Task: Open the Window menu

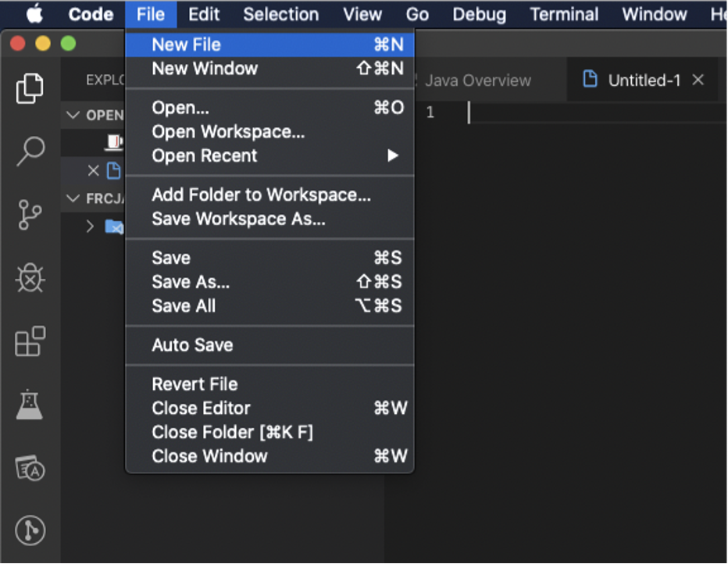Action: click(655, 14)
